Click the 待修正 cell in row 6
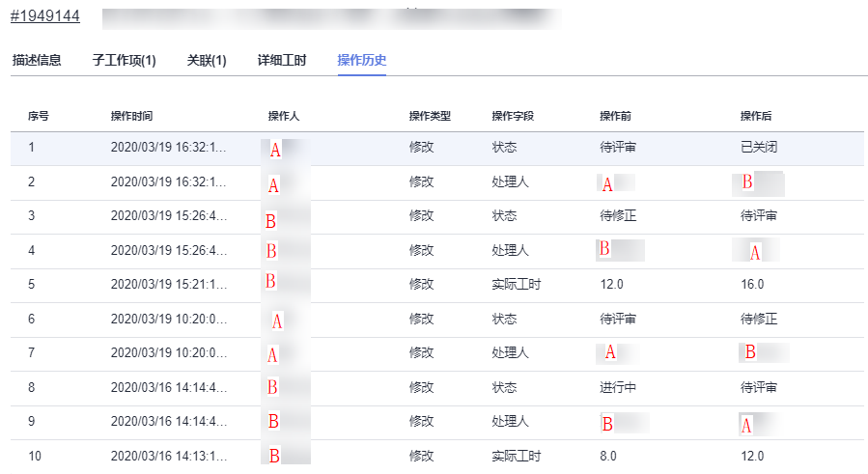This screenshot has height=474, width=868. click(x=759, y=319)
